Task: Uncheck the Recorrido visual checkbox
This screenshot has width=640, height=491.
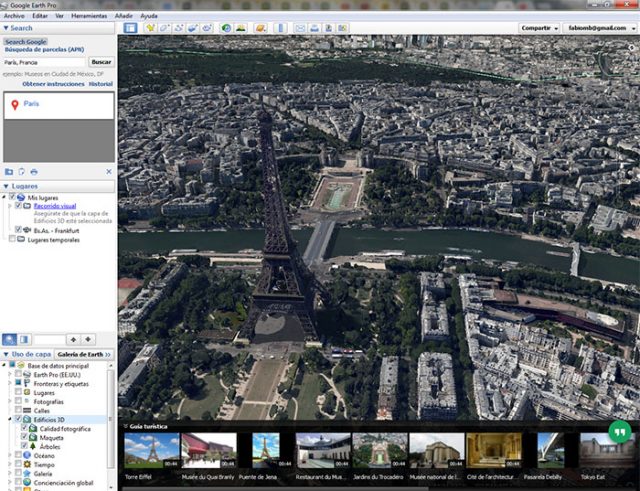Action: point(18,205)
